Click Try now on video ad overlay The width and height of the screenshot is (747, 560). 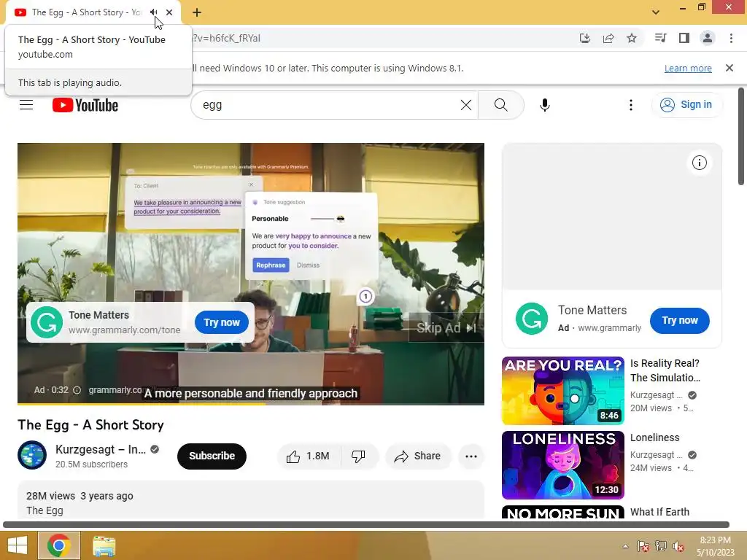pos(222,322)
